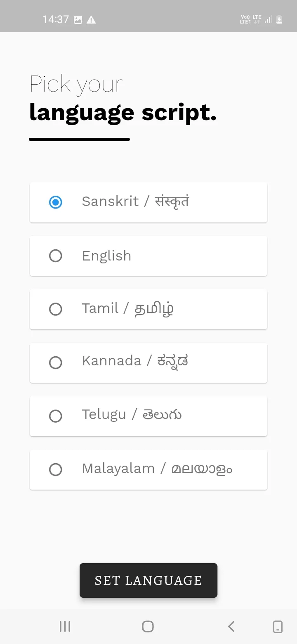Select the Telugu radio button
The width and height of the screenshot is (297, 644).
pyautogui.click(x=56, y=416)
